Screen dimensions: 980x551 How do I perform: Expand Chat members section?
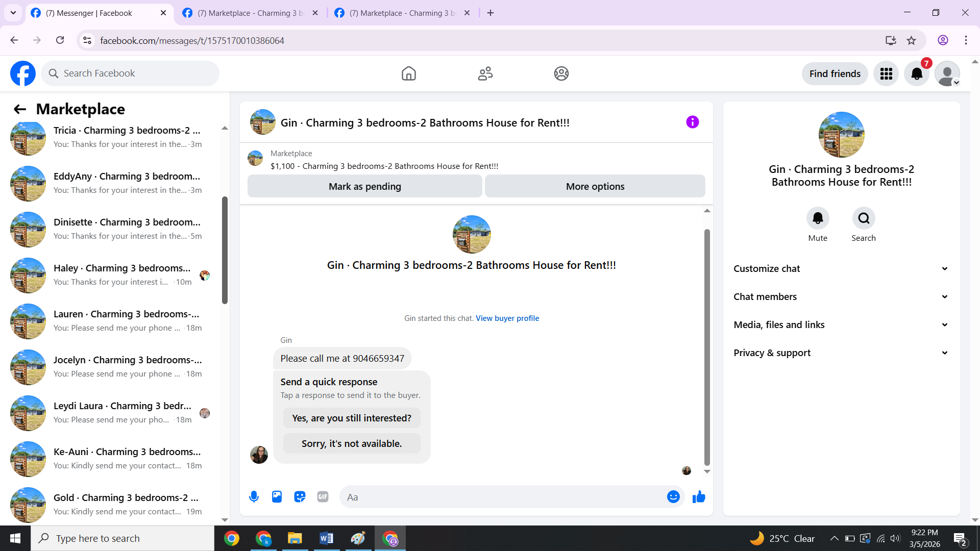(841, 296)
